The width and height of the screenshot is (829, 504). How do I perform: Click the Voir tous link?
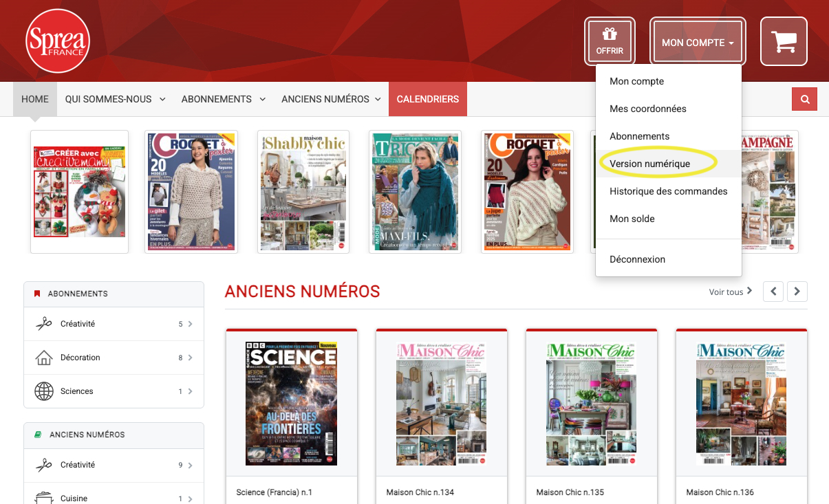724,292
